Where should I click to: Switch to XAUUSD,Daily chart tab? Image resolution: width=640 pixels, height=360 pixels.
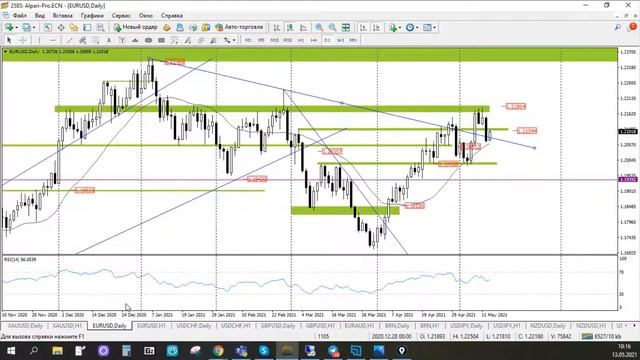tap(25, 326)
